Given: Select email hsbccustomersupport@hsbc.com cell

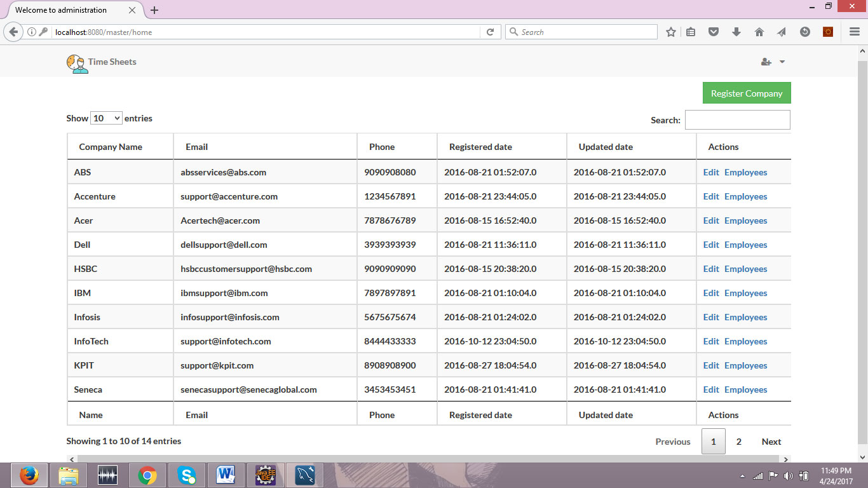Looking at the screenshot, I should [265, 269].
